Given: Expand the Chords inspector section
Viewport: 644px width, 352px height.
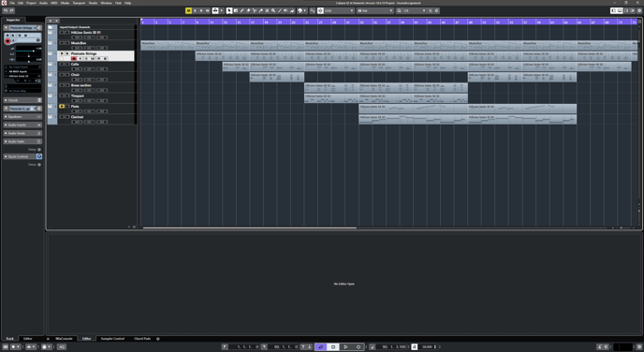Looking at the screenshot, I should click(22, 100).
